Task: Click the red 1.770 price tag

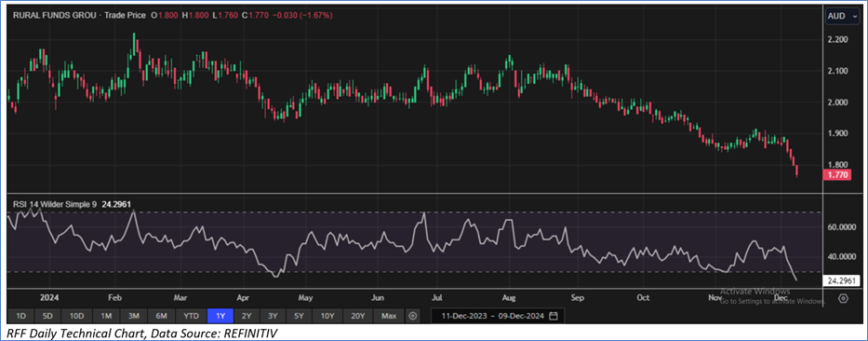Action: 837,175
